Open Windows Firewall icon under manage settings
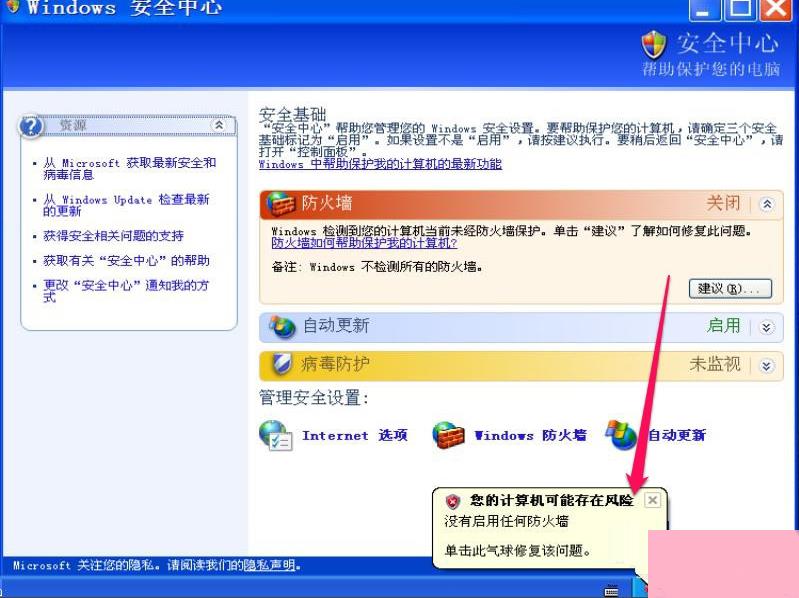The height and width of the screenshot is (598, 799). pos(448,436)
